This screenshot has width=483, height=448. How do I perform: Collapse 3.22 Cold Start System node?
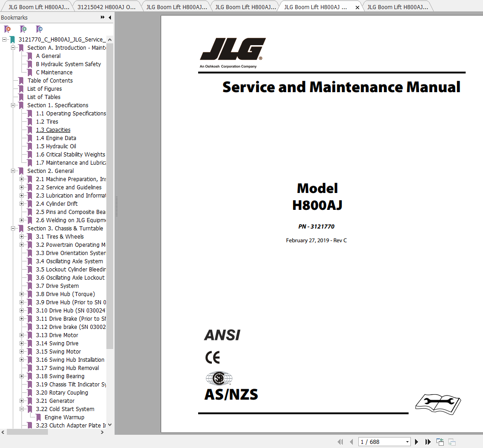(21, 409)
